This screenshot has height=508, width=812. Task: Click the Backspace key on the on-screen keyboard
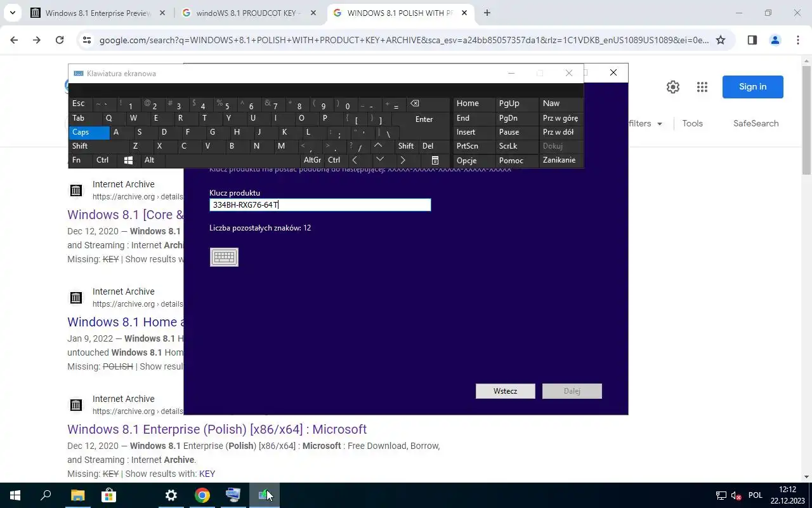coord(414,104)
